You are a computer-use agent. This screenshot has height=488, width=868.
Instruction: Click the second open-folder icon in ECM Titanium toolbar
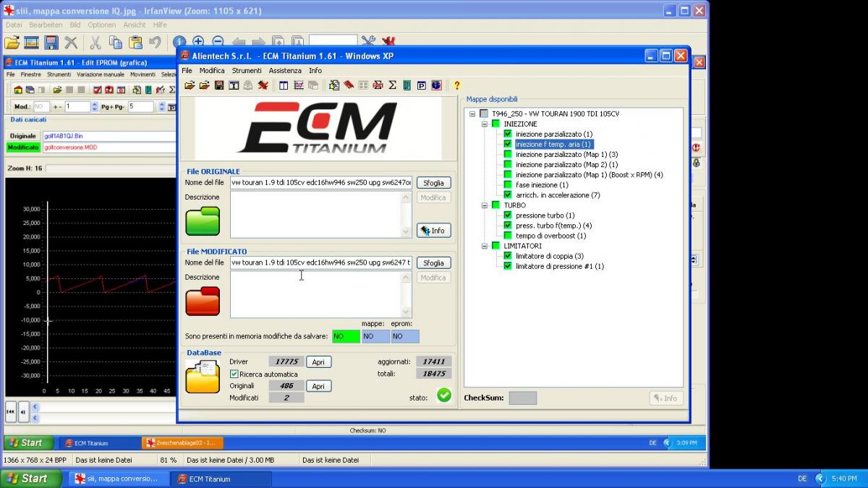[205, 85]
